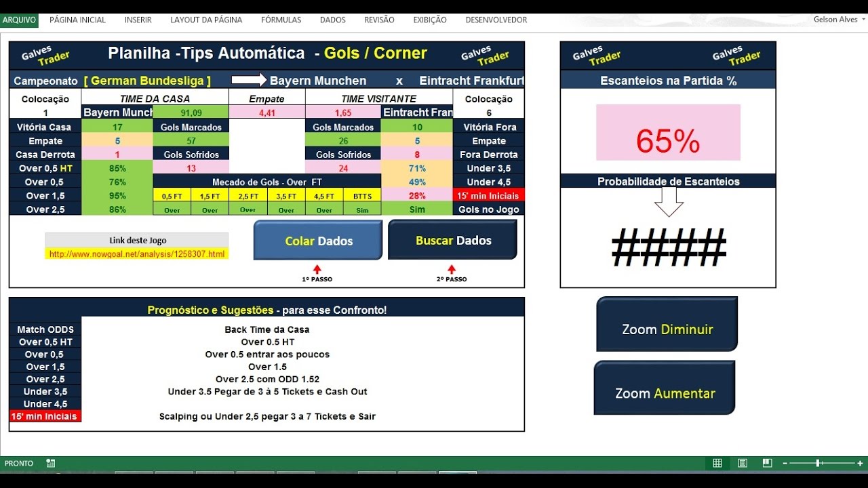Viewport: 868px width, 488px height.
Task: Select the 0,5 FT yellow cell
Action: coord(172,196)
